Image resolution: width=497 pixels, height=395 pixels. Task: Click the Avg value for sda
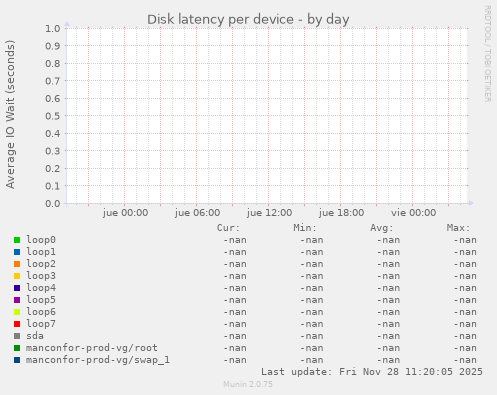point(388,336)
